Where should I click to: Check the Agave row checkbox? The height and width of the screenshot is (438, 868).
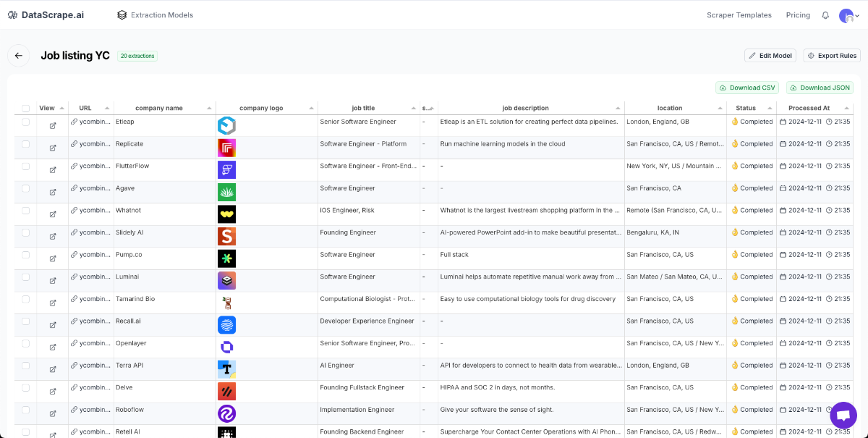pos(26,188)
